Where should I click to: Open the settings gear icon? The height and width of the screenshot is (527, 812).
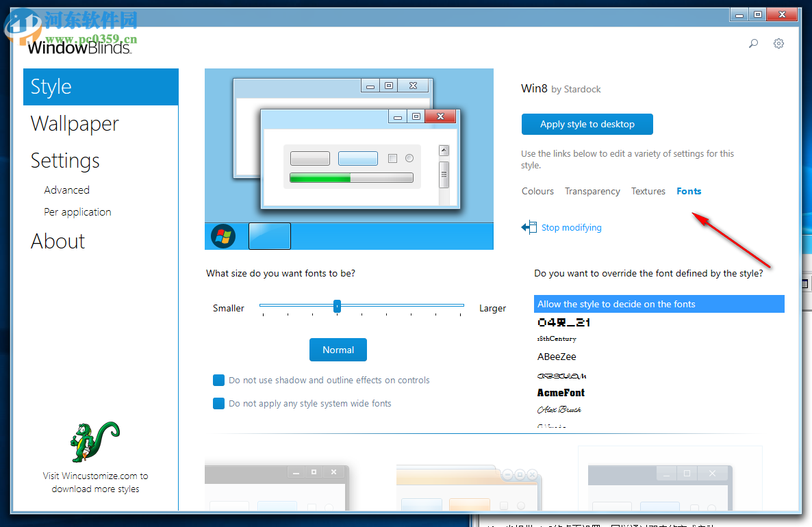pos(778,43)
